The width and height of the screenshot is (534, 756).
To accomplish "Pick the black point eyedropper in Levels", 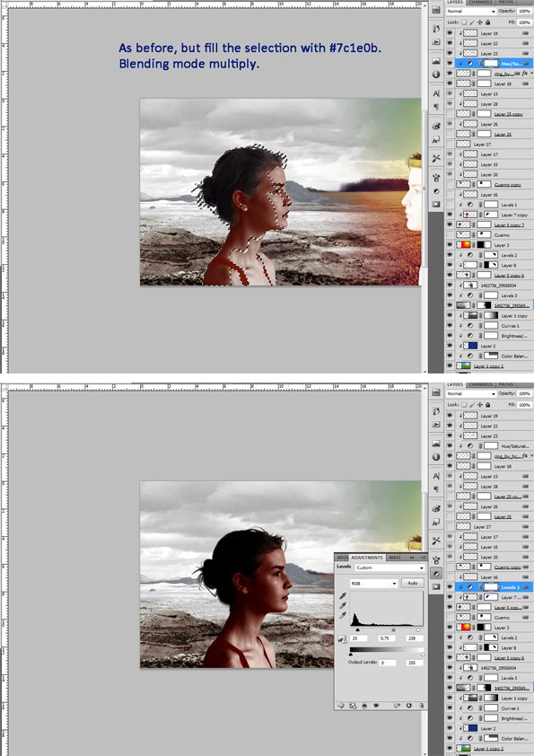I will (x=343, y=595).
